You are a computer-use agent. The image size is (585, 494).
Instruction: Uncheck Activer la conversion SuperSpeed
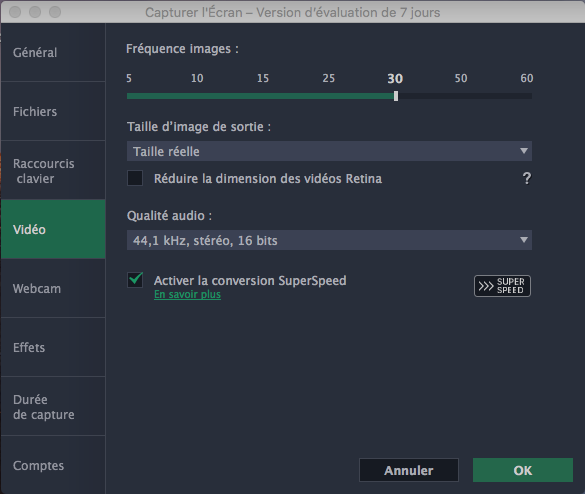[135, 280]
